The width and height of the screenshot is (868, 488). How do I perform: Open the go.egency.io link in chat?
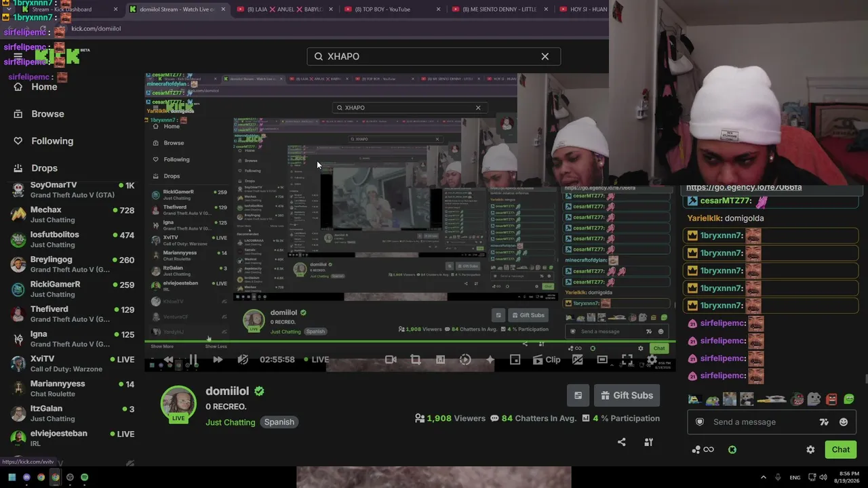[x=744, y=188]
